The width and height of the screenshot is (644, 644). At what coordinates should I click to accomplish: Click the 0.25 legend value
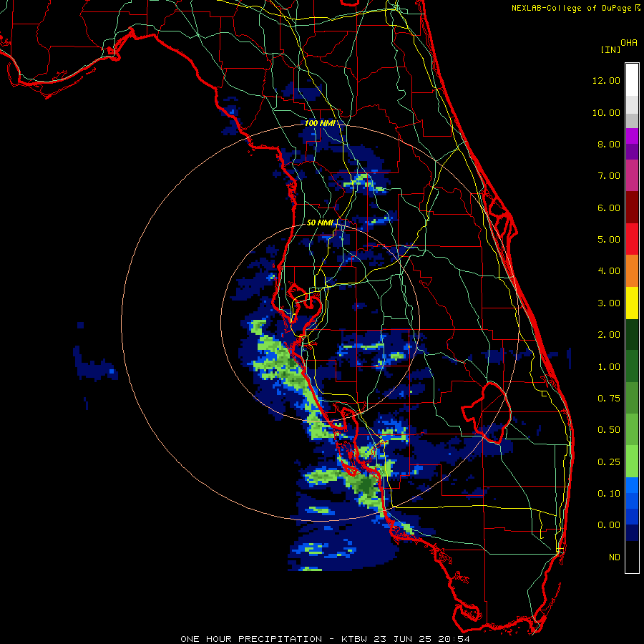[609, 462]
